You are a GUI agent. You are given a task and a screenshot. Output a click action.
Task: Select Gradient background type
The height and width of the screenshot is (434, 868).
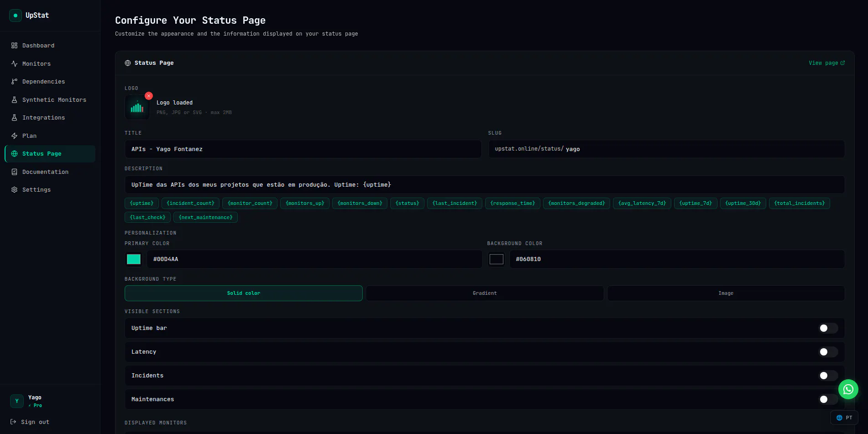pos(485,293)
